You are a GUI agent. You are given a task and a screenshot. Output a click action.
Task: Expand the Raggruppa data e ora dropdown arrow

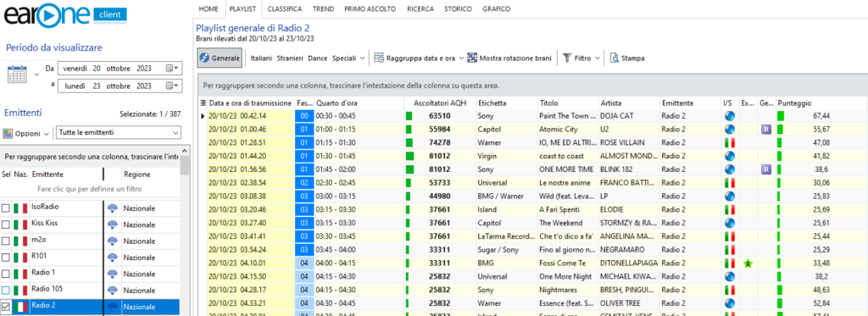461,58
